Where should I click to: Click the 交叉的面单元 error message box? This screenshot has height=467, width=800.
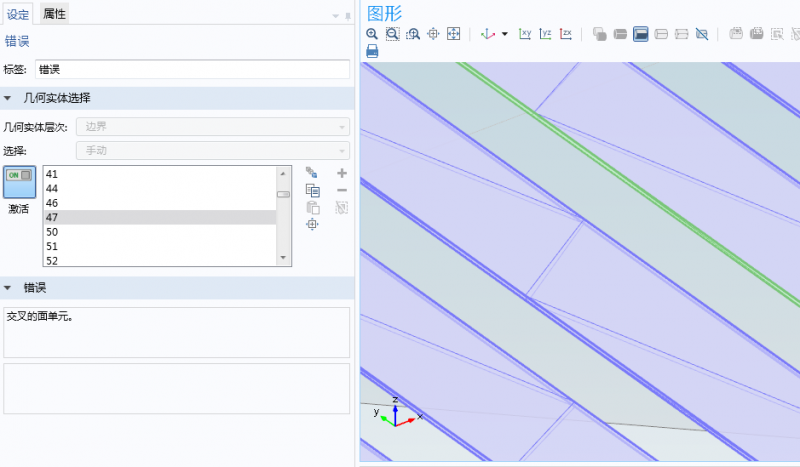pyautogui.click(x=177, y=332)
